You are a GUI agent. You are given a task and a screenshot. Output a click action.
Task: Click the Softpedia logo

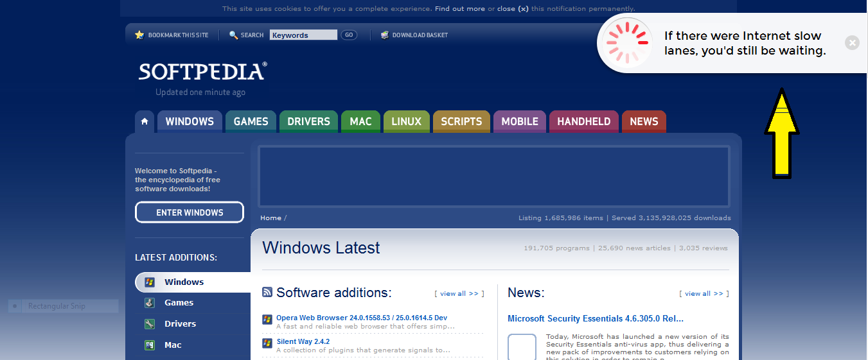[x=203, y=71]
